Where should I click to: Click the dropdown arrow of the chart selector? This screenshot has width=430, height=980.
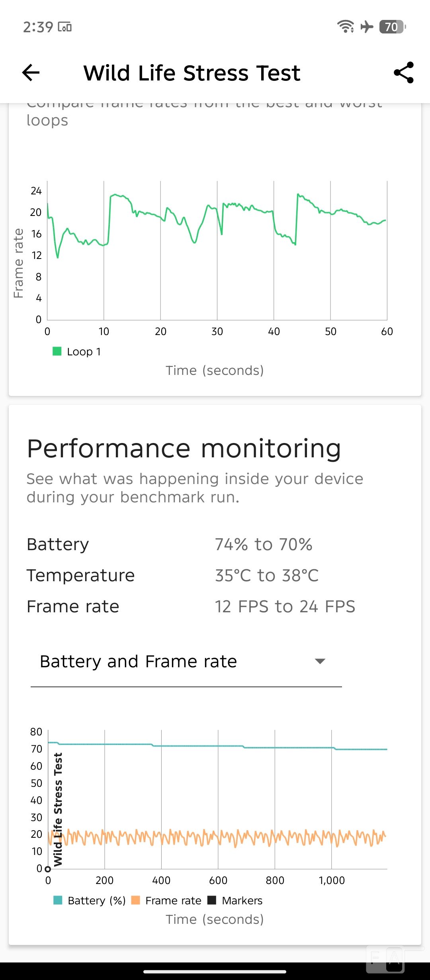click(320, 662)
